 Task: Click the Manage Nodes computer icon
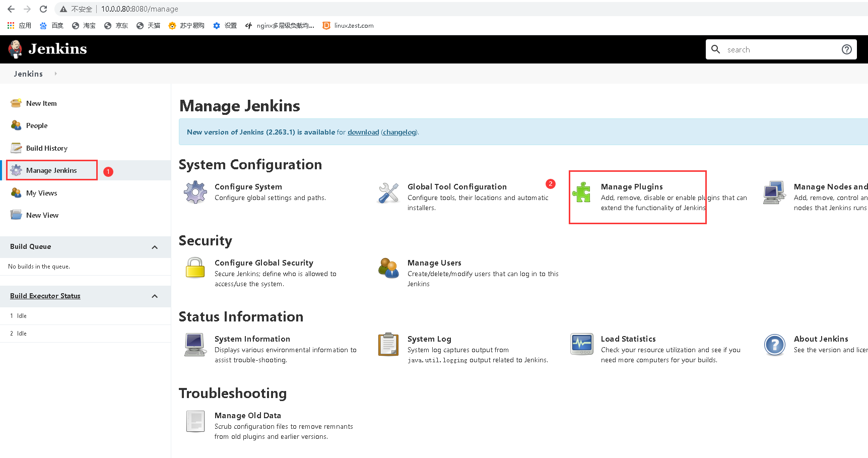pyautogui.click(x=775, y=192)
